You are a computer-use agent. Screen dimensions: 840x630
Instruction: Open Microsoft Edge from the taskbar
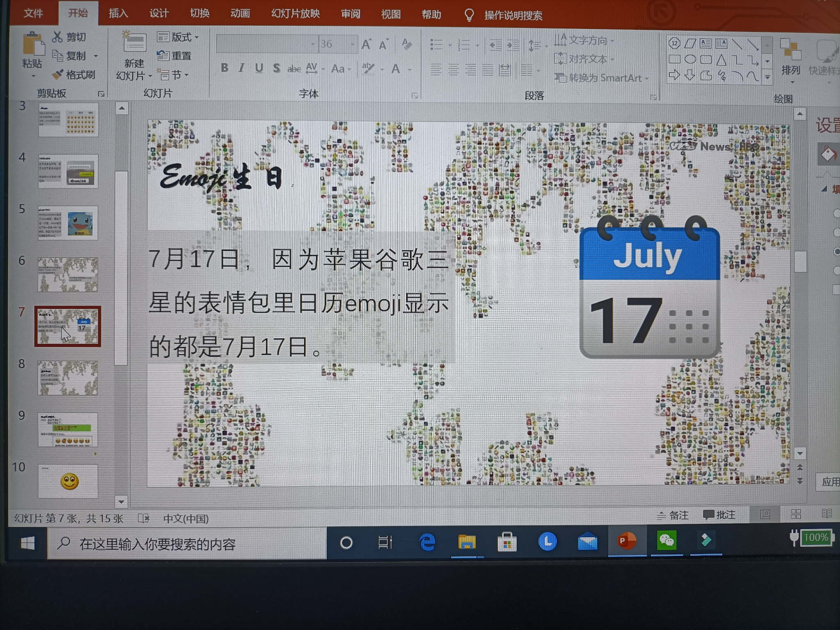click(x=427, y=542)
